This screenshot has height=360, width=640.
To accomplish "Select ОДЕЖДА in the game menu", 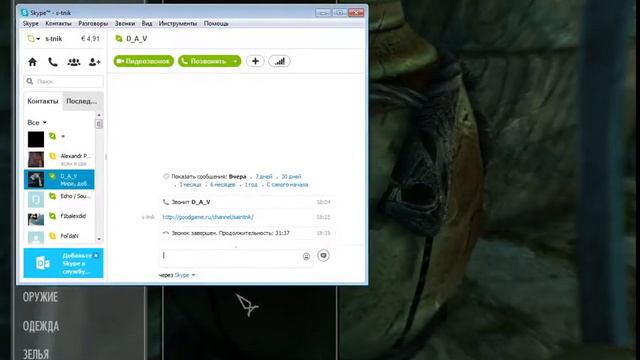I will pos(41,326).
